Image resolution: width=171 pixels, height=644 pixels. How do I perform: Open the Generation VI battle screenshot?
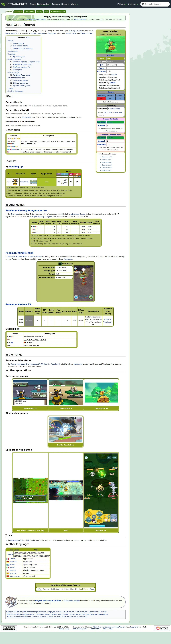click(x=101, y=393)
